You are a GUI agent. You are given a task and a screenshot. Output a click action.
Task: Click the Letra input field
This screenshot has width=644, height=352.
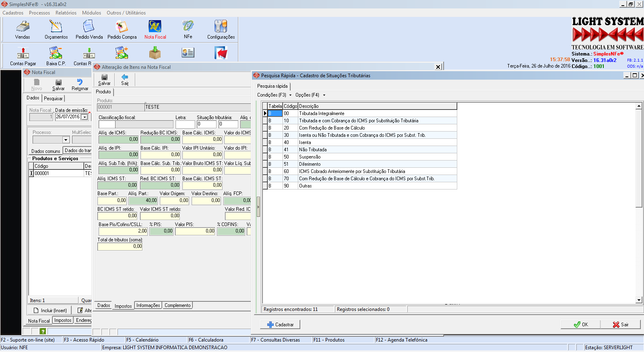tap(185, 124)
